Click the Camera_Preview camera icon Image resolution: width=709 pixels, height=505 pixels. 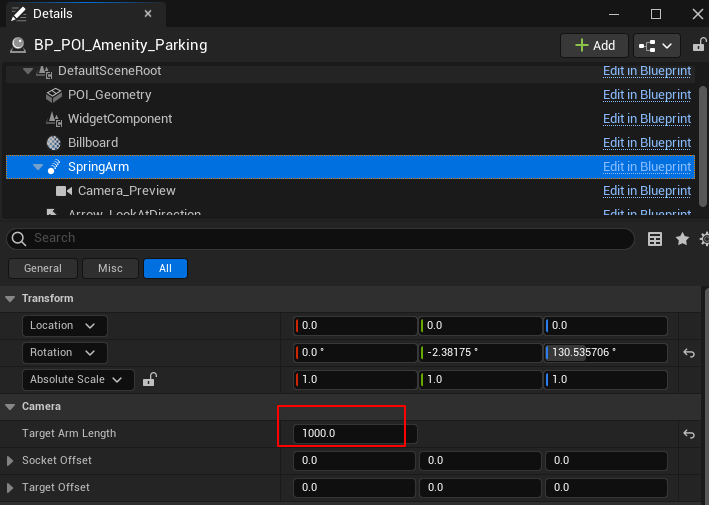coord(64,191)
